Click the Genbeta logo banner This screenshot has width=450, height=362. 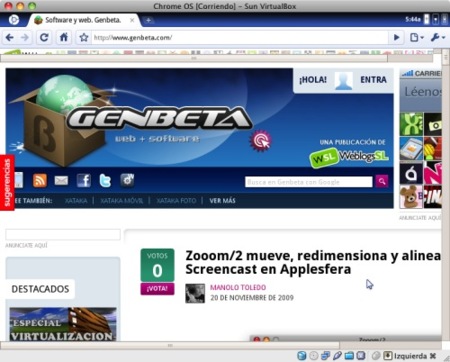coord(160,118)
